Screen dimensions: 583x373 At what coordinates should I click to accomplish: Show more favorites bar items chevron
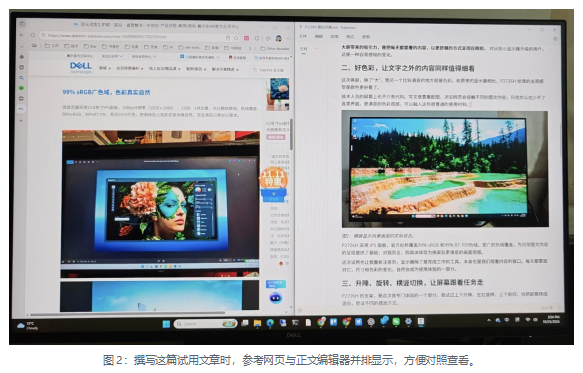250,48
